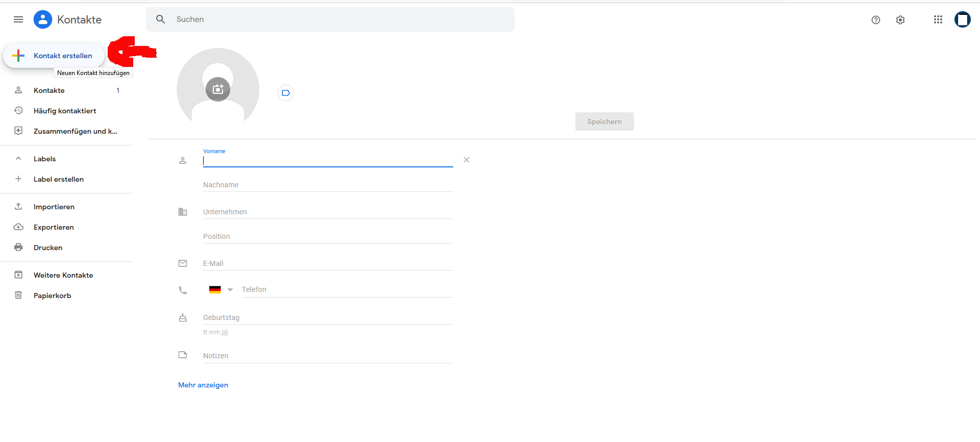This screenshot has height=442, width=980.
Task: Click the add photo camera icon
Action: [x=218, y=89]
